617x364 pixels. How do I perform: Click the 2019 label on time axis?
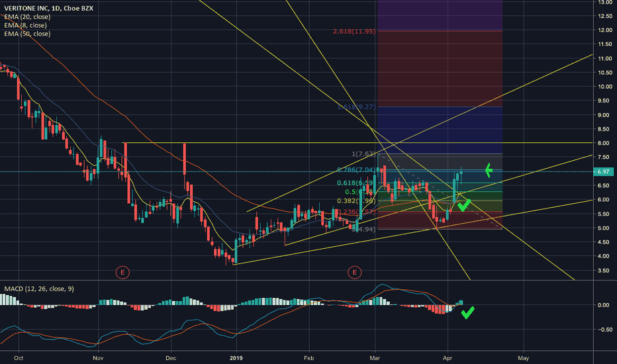236,358
